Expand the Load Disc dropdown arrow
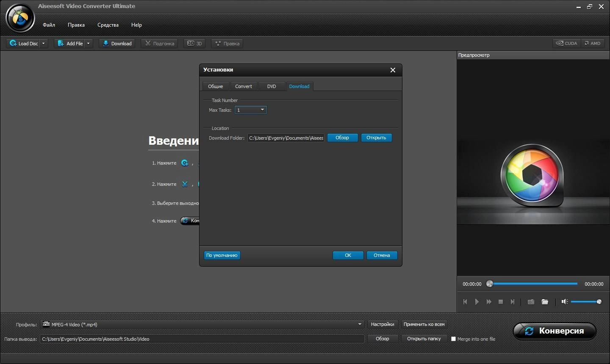 click(44, 43)
